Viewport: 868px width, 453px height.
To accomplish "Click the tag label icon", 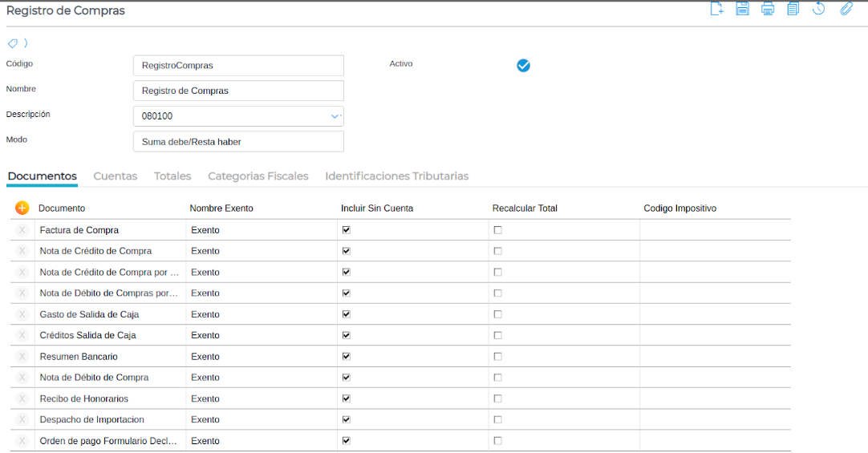I will point(13,43).
